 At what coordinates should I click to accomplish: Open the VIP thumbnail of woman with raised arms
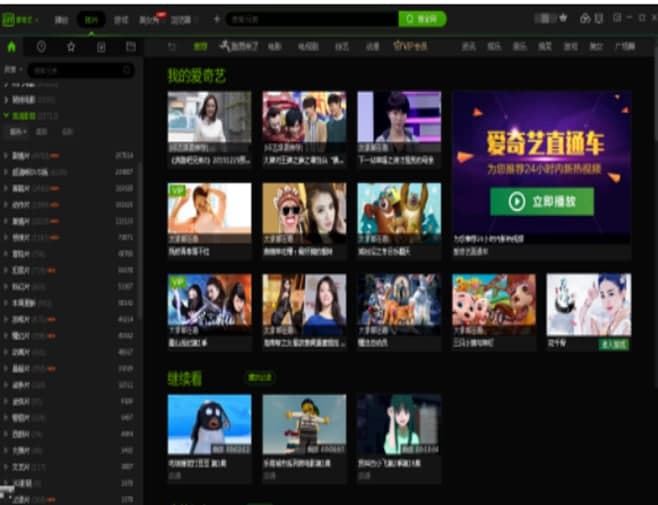(x=209, y=213)
